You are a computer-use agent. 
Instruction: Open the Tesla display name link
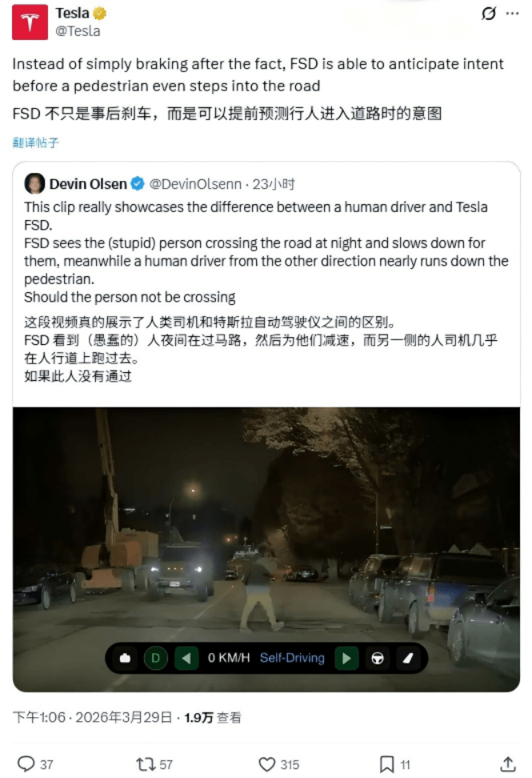pyautogui.click(x=72, y=13)
